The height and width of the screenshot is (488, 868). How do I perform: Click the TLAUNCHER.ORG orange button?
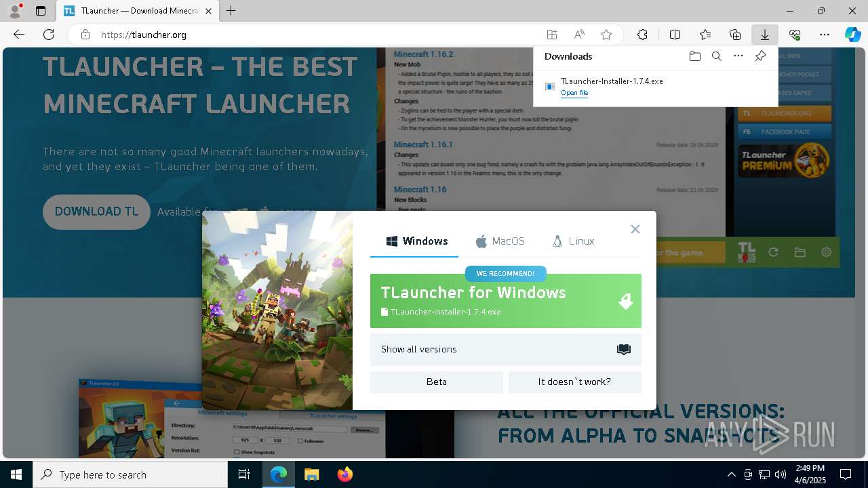click(785, 114)
